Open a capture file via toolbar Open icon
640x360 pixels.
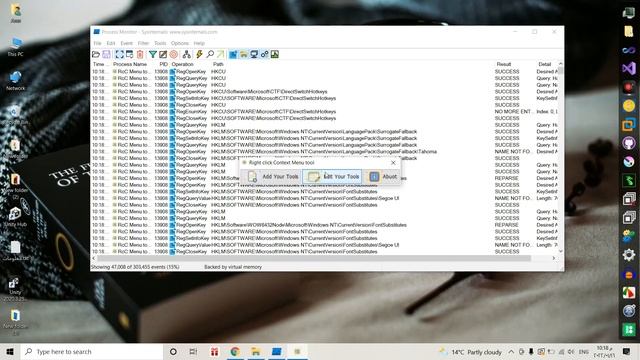click(x=96, y=54)
